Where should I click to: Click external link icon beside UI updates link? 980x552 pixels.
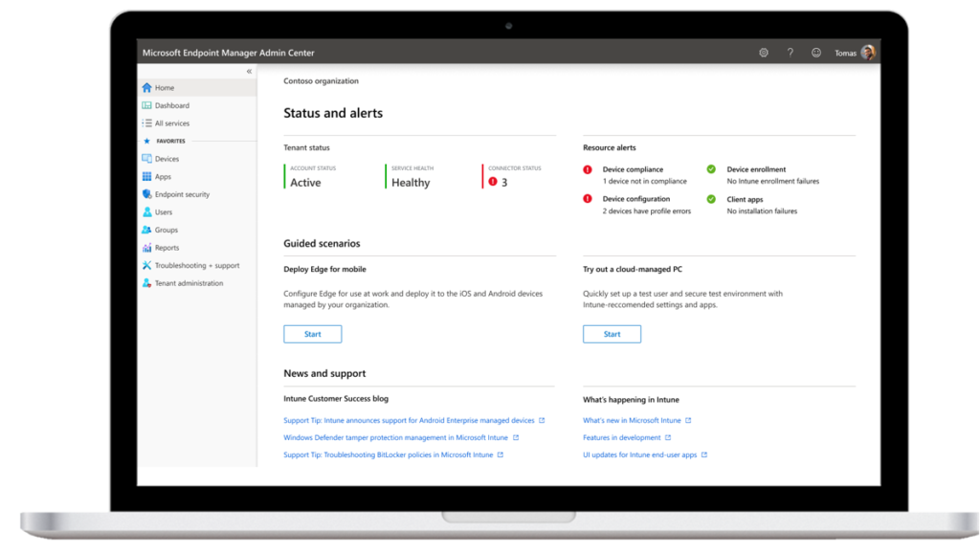[704, 454]
